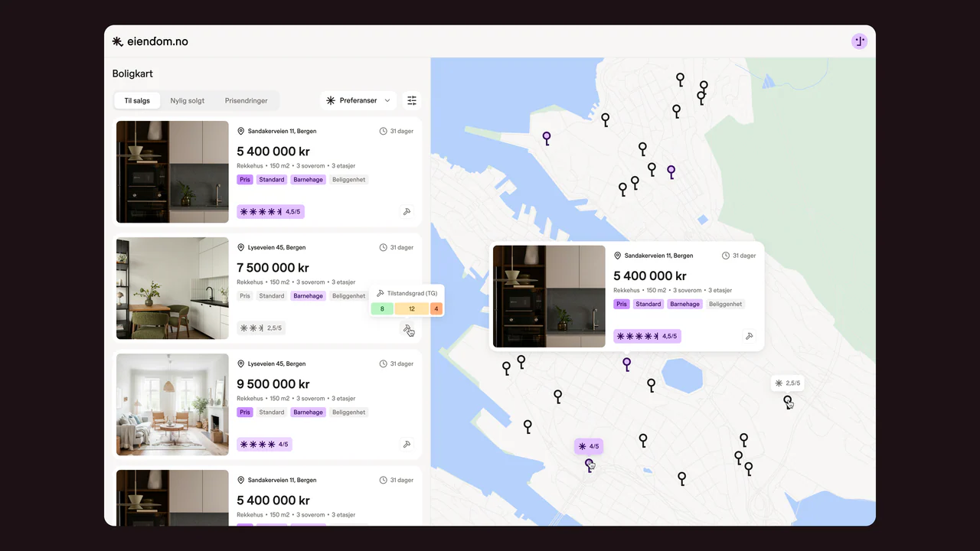Viewport: 980px width, 551px height.
Task: Click clock icon on 9 500 000 kr listing
Action: click(x=384, y=364)
